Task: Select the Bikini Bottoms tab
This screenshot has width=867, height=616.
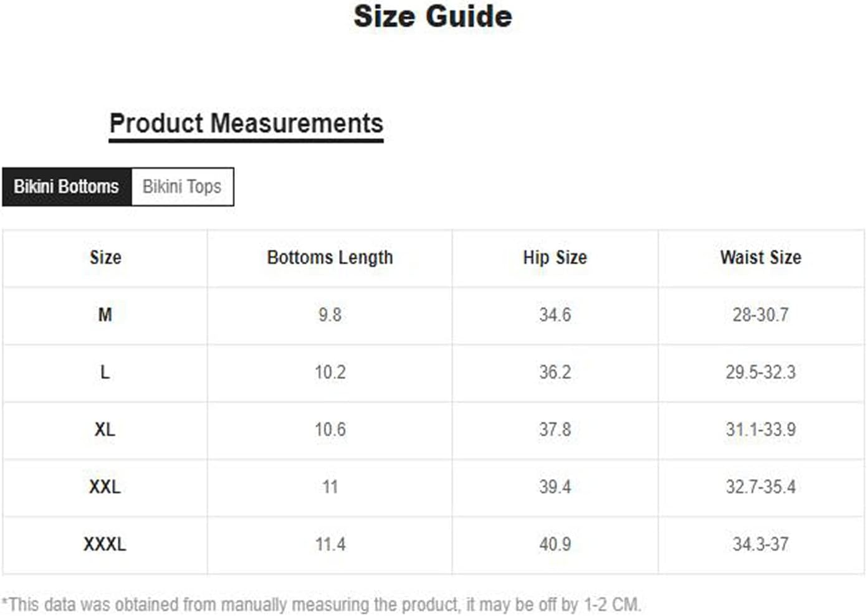Action: (x=67, y=186)
